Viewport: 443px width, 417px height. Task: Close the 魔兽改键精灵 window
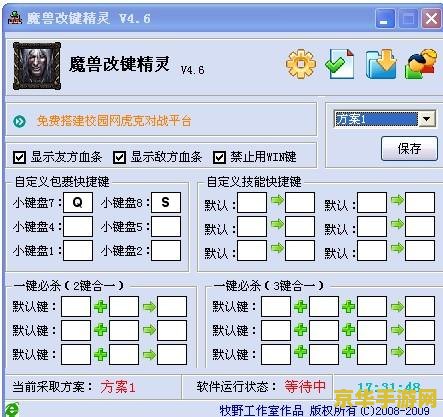[431, 18]
